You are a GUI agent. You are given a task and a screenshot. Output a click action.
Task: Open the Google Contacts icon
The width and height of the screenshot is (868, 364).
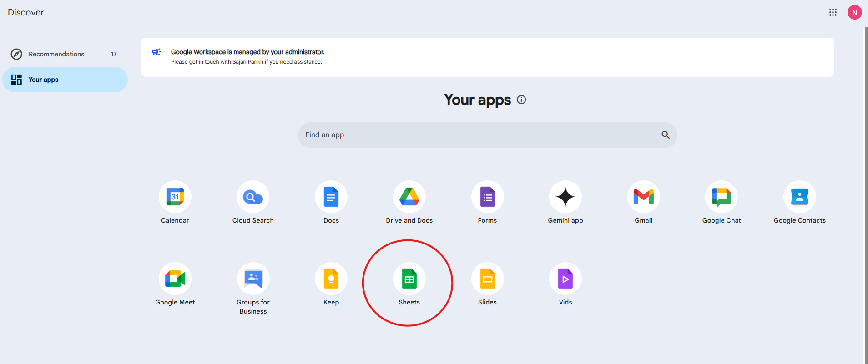[800, 197]
